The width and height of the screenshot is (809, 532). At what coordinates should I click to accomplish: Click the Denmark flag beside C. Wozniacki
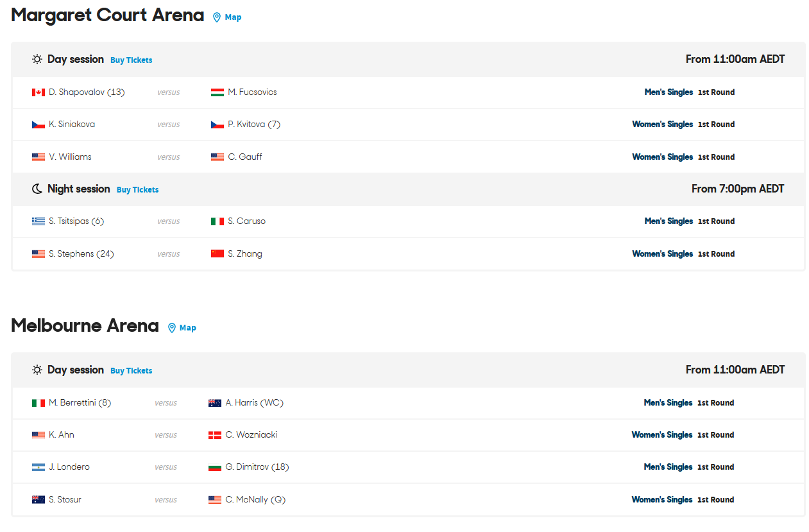point(215,435)
